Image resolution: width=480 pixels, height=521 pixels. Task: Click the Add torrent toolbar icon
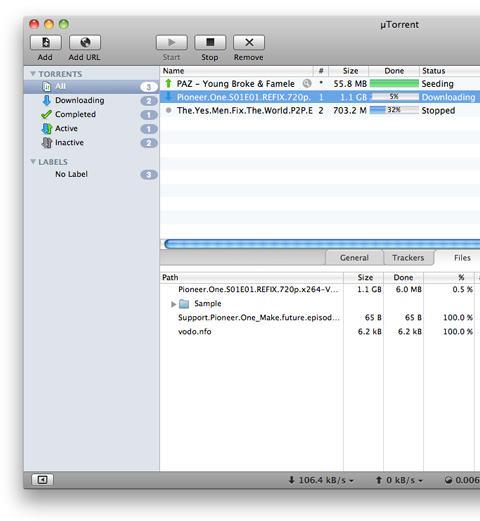coord(46,42)
